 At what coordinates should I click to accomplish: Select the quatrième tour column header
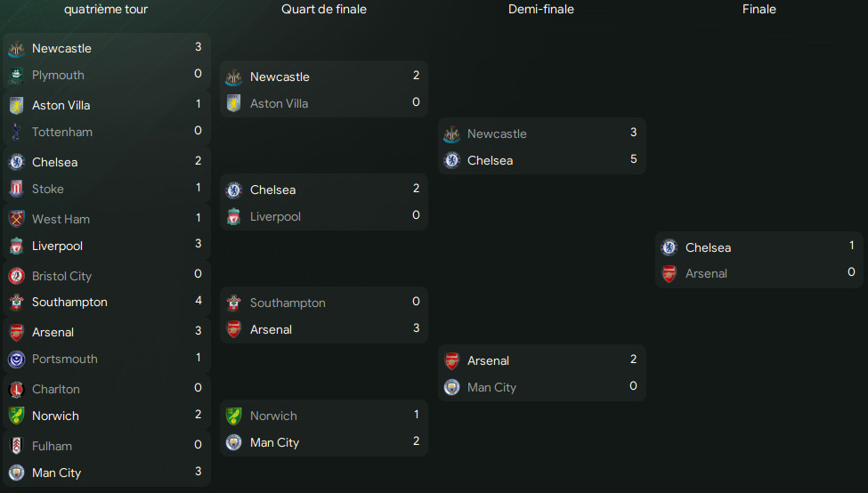point(106,10)
